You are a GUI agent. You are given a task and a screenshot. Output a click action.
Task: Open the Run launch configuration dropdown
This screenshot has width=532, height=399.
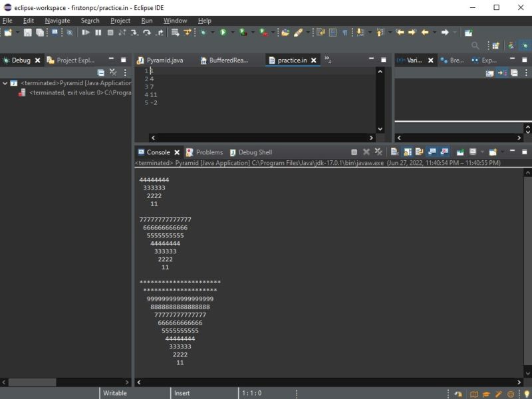[233, 32]
